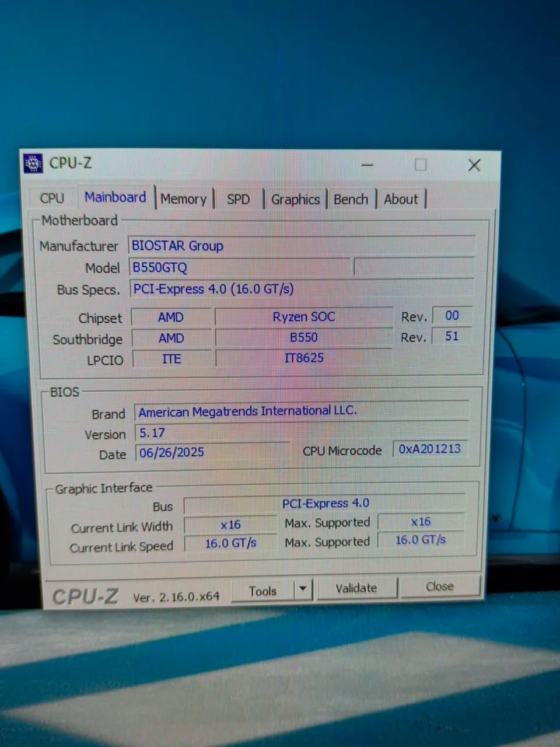Click the Current Link Width x16 value
This screenshot has height=747, width=560.
(230, 525)
